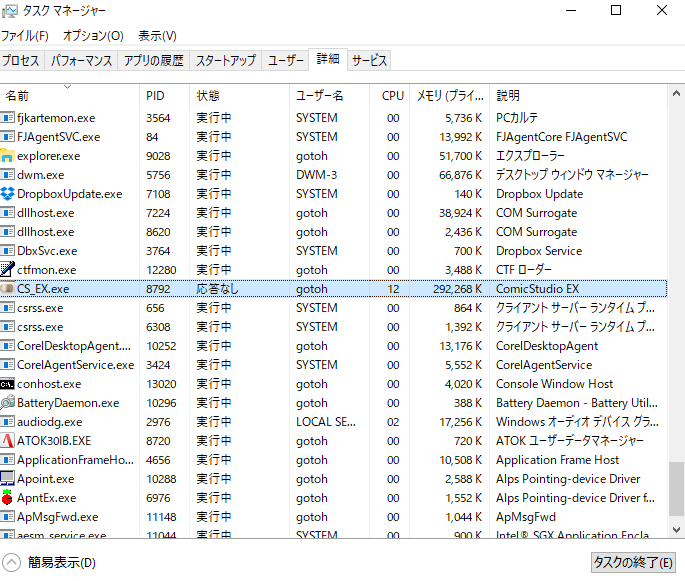Sort by the CPU column header
Viewport: 685px width, 581px height.
pyautogui.click(x=390, y=96)
